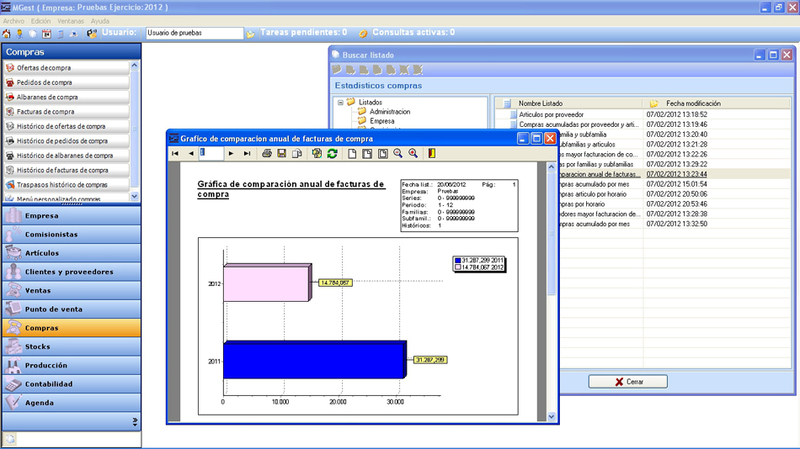Click Cerrar button in Buscar listado
This screenshot has height=449, width=800.
[x=628, y=382]
